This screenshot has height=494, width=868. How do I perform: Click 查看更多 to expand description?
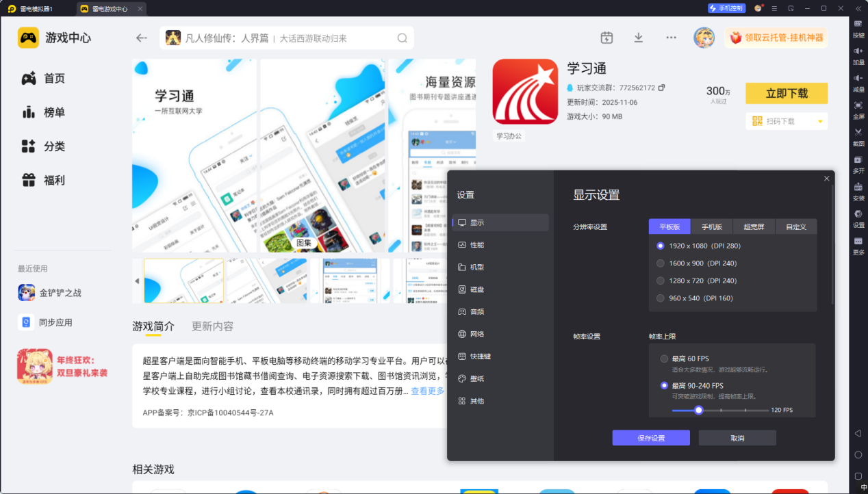coord(427,391)
